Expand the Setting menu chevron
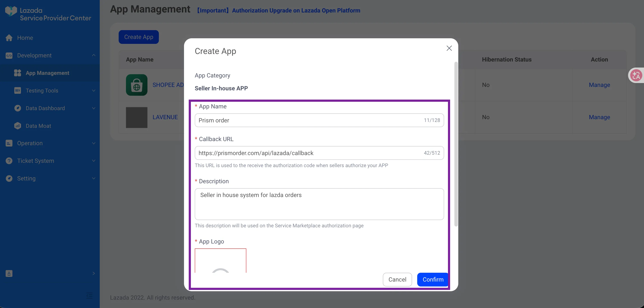Screen dimensions: 644x308 click(94, 178)
